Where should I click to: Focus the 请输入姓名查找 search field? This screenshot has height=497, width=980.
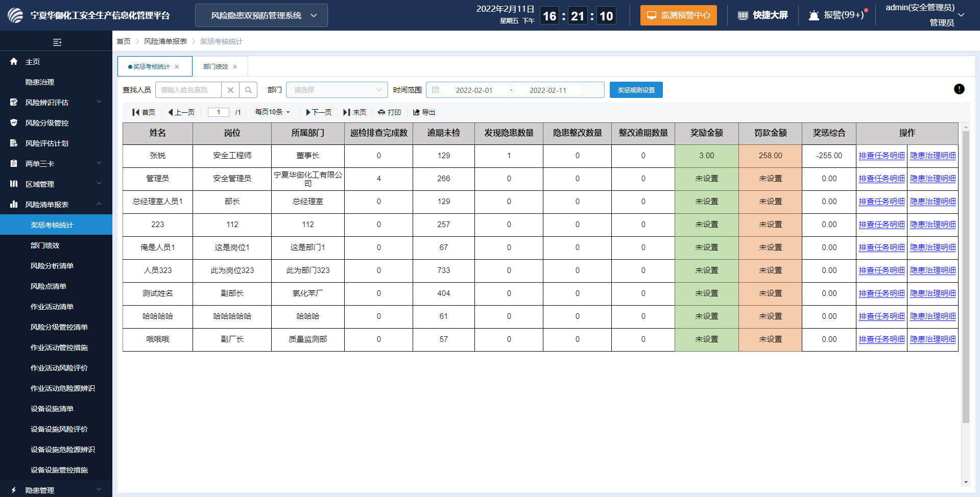coord(188,90)
